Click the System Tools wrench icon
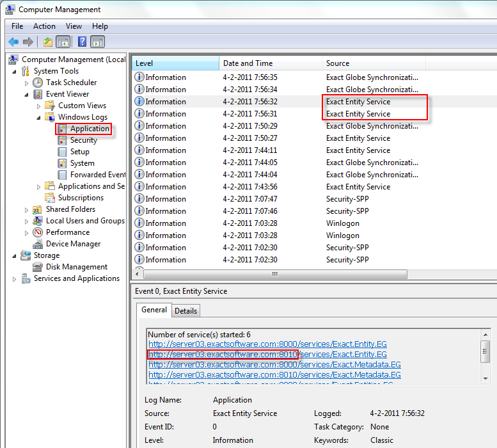 pos(26,71)
